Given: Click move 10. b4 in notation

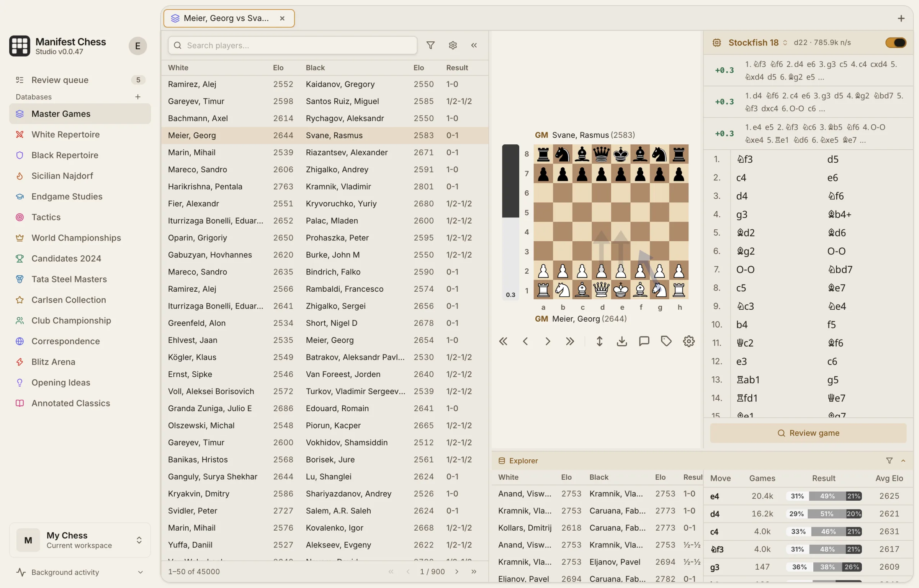Looking at the screenshot, I should point(742,325).
